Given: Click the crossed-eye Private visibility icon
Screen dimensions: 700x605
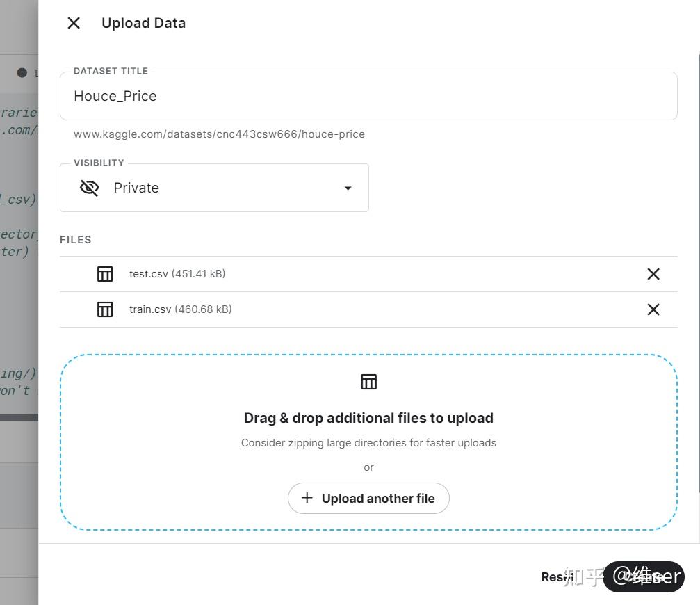Looking at the screenshot, I should click(x=90, y=188).
